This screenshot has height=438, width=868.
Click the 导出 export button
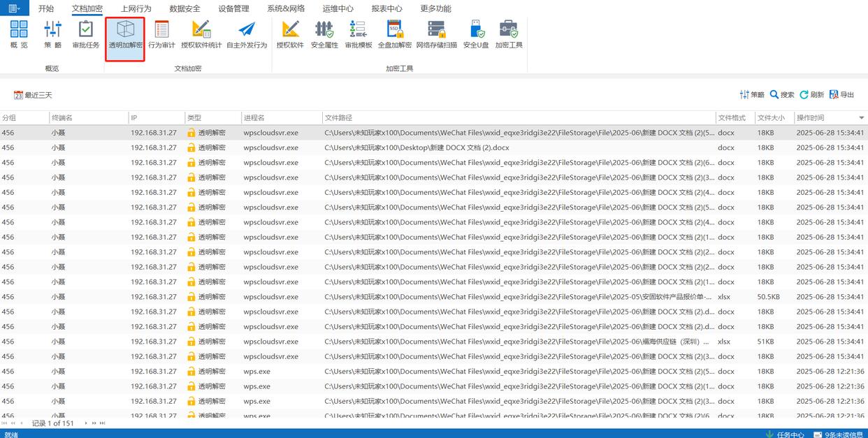click(842, 95)
